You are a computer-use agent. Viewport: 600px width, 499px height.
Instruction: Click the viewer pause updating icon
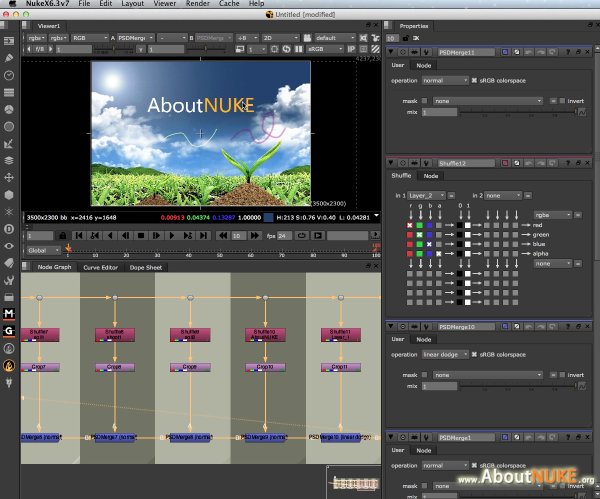click(298, 49)
